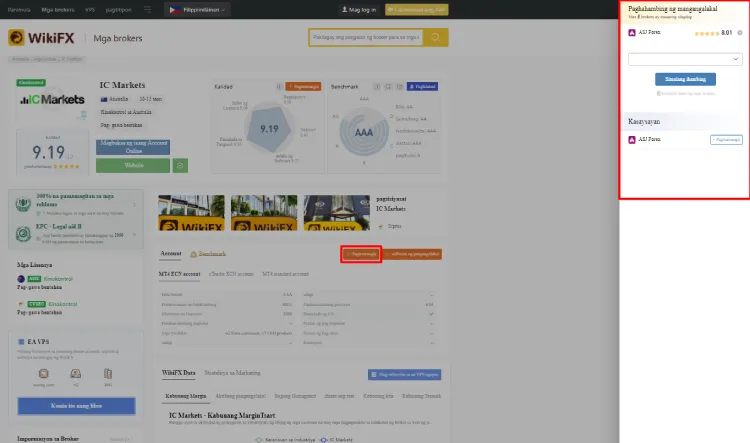Click the highlighted orange compare button

[x=361, y=254]
